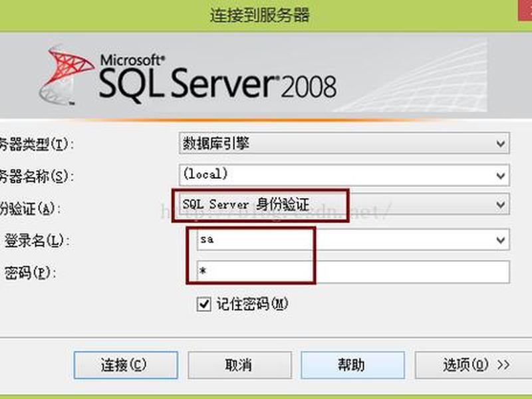Click the 登录名(L) label
This screenshot has width=532, height=399.
pyautogui.click(x=37, y=241)
